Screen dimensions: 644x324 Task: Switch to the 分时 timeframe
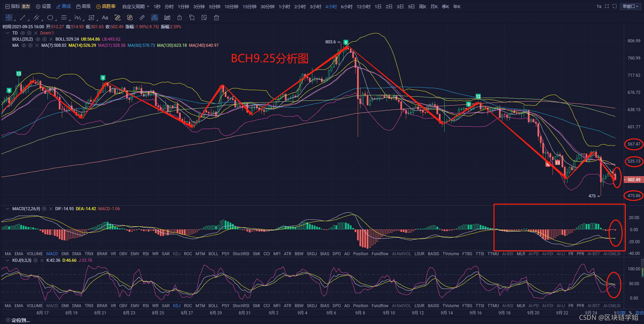[x=169, y=7]
